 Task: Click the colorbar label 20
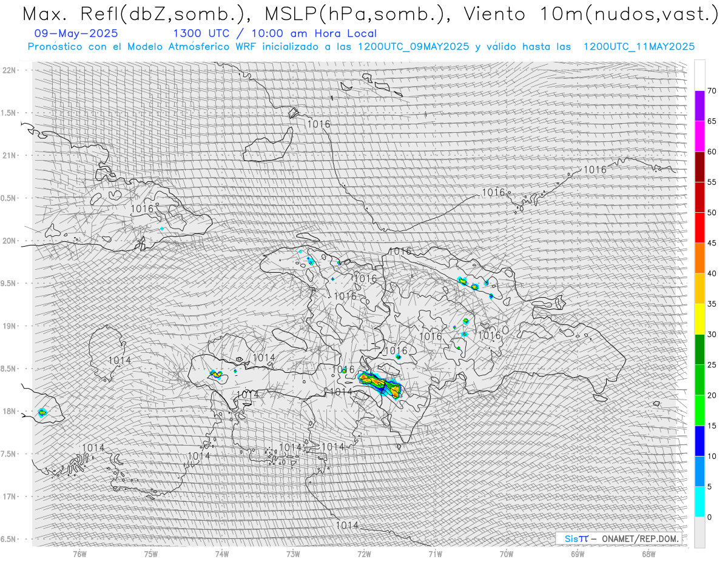tap(712, 395)
